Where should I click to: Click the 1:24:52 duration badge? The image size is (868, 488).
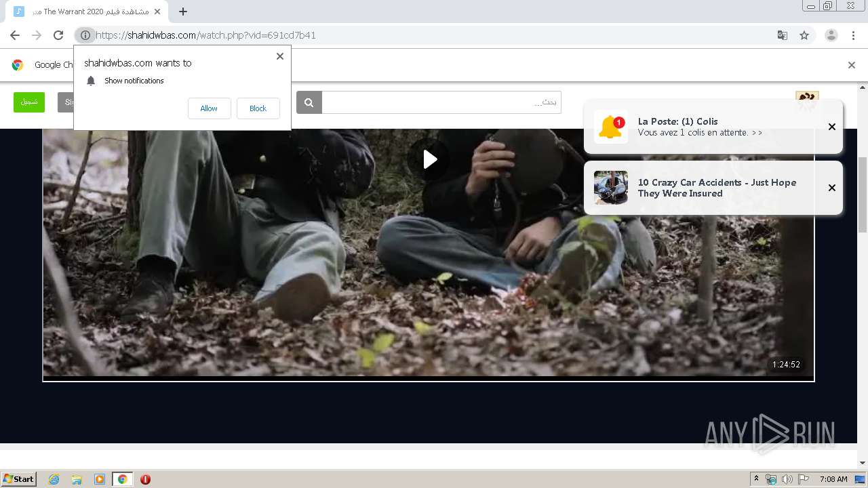[786, 365]
